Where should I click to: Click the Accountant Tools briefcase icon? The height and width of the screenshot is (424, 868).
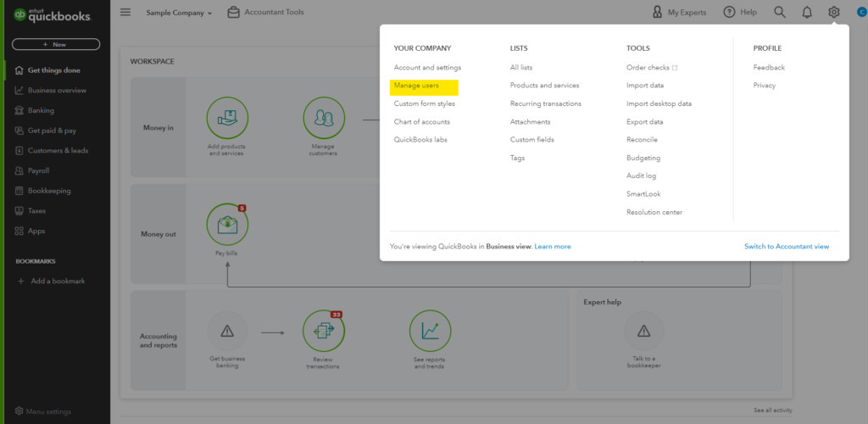coord(234,12)
